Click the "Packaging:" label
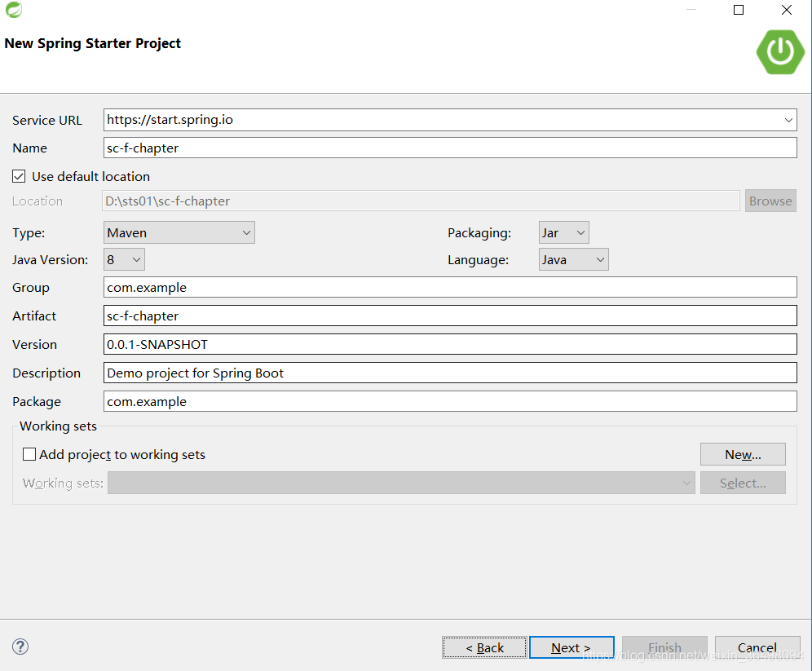812x671 pixels. 479,233
